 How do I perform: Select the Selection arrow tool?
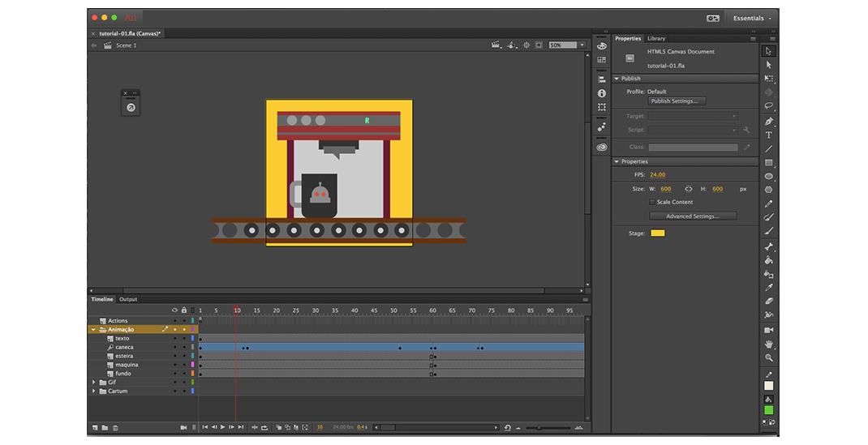(768, 51)
